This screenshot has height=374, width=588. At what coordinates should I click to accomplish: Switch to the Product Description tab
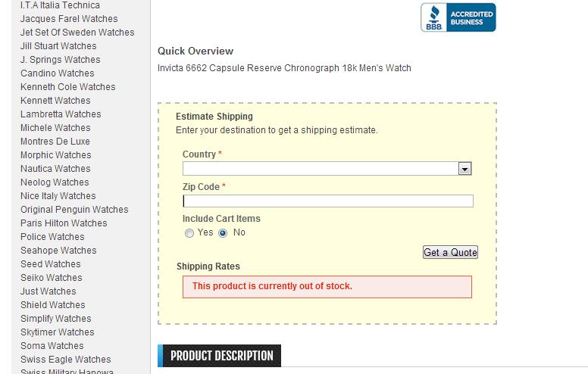[220, 356]
